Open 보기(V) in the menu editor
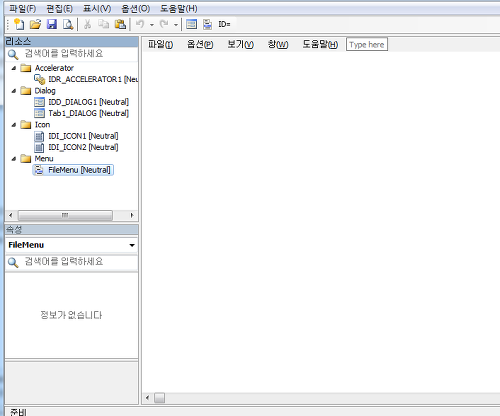Screen dimensions: 500x416 (240, 44)
